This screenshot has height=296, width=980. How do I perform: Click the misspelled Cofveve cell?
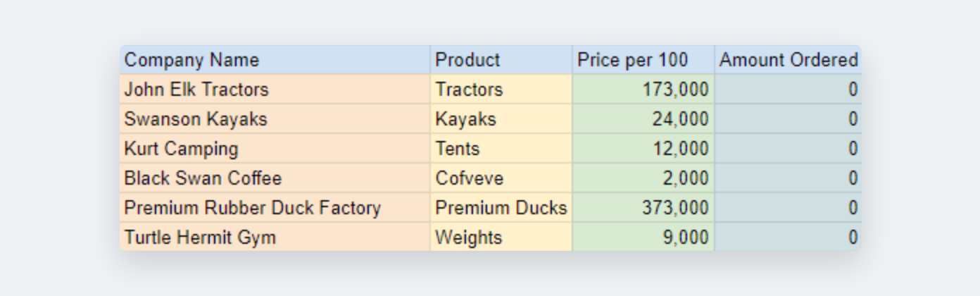pos(501,178)
